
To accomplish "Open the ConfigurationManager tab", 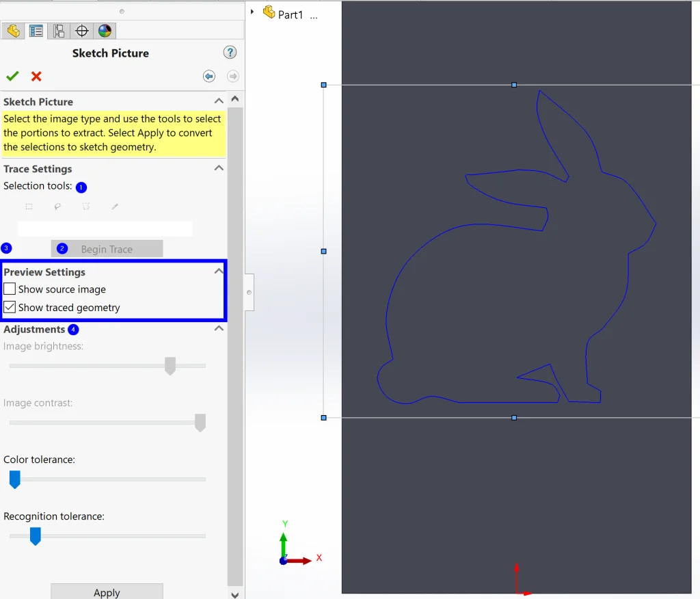I will click(59, 31).
